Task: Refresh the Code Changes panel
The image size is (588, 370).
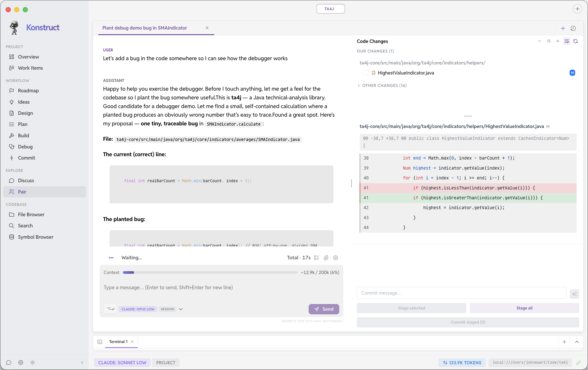Action: tap(576, 41)
